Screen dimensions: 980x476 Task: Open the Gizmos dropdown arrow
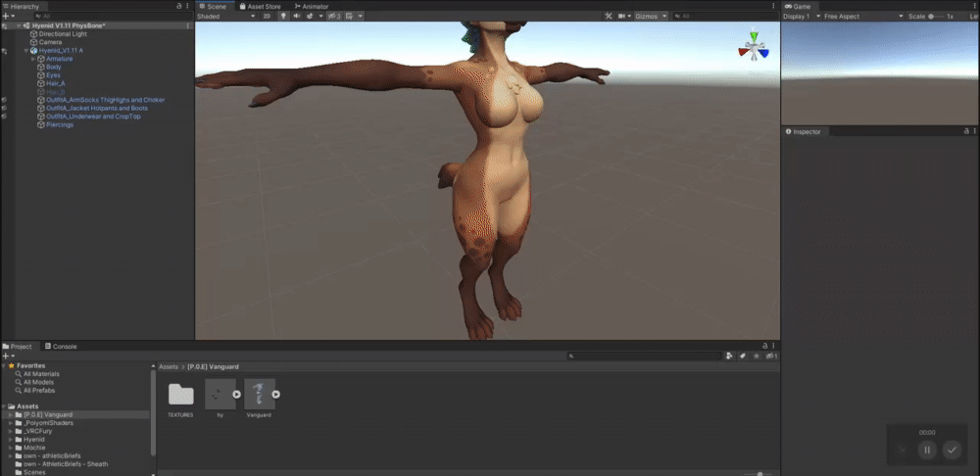point(664,17)
